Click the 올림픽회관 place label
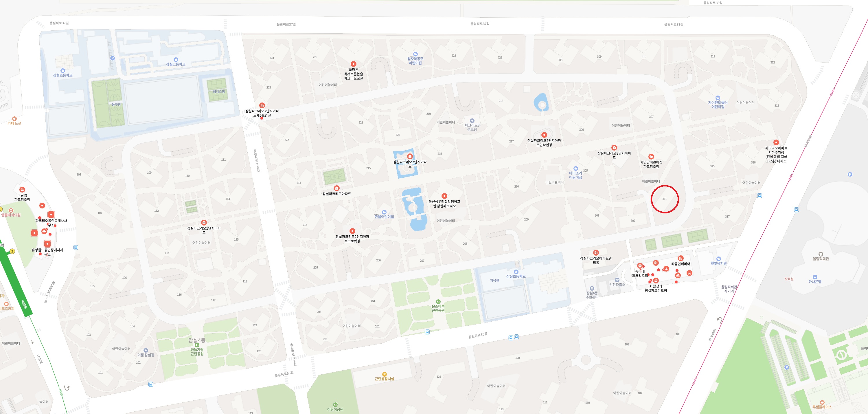Viewport: 868px width, 414px height. pos(821,259)
